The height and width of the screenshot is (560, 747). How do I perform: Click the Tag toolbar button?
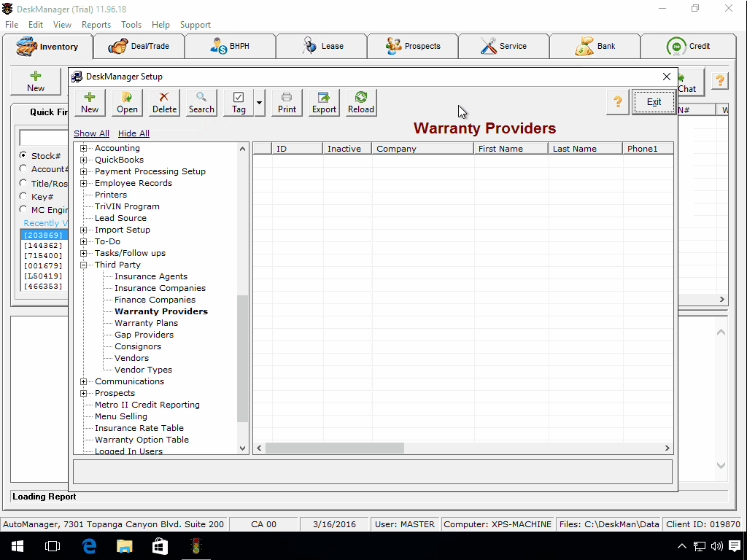pyautogui.click(x=239, y=102)
